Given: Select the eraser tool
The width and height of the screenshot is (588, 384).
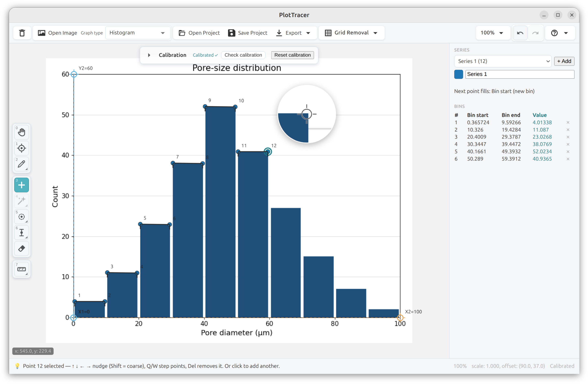Looking at the screenshot, I should tap(22, 249).
